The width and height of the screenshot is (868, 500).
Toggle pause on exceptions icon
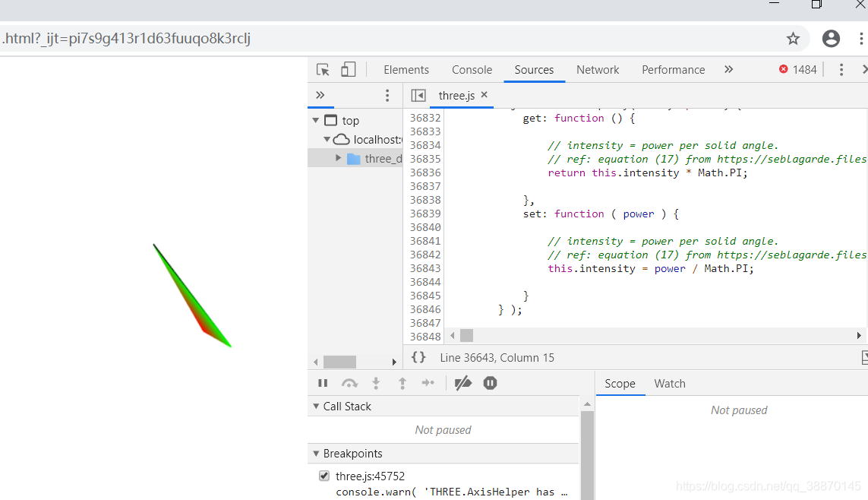pyautogui.click(x=490, y=383)
